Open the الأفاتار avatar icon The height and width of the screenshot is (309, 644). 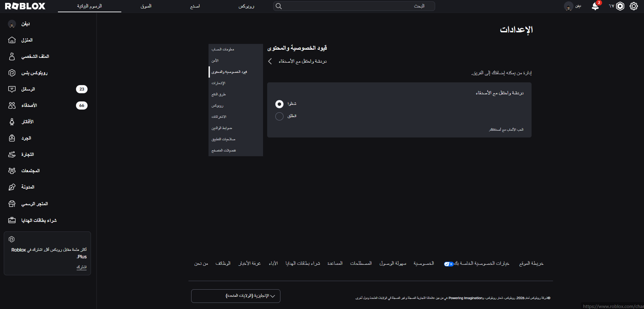click(x=12, y=122)
